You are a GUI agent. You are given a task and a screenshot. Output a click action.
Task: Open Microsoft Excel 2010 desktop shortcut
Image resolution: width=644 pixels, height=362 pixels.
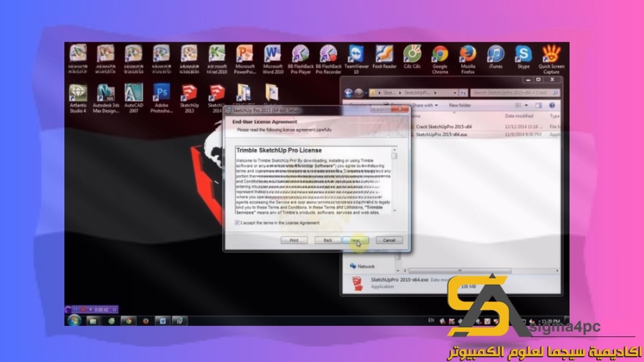click(x=217, y=59)
